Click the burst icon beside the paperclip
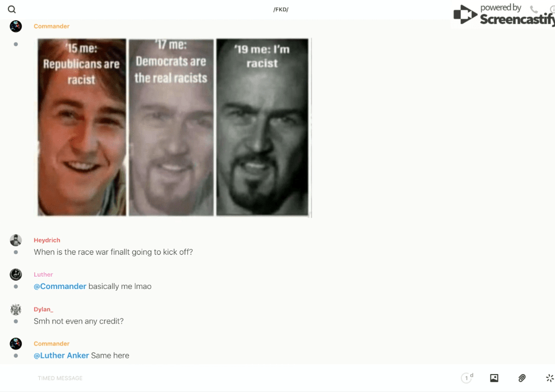This screenshot has height=392, width=555. [549, 378]
